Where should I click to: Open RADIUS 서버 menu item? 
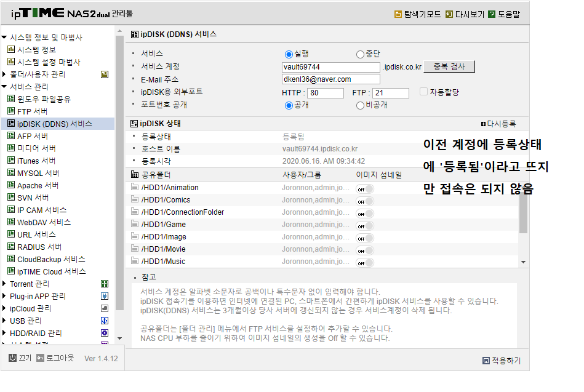(39, 247)
